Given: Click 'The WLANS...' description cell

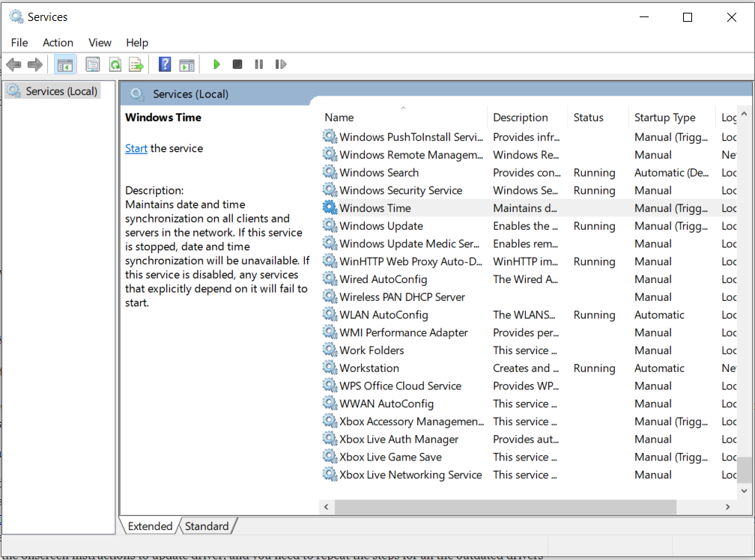Looking at the screenshot, I should [524, 314].
